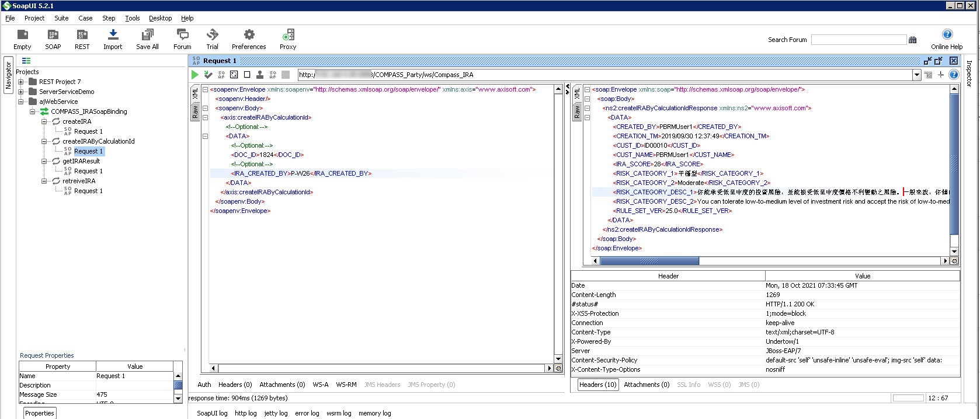Click the Auth tab below request
Image resolution: width=980 pixels, height=419 pixels.
click(x=204, y=385)
